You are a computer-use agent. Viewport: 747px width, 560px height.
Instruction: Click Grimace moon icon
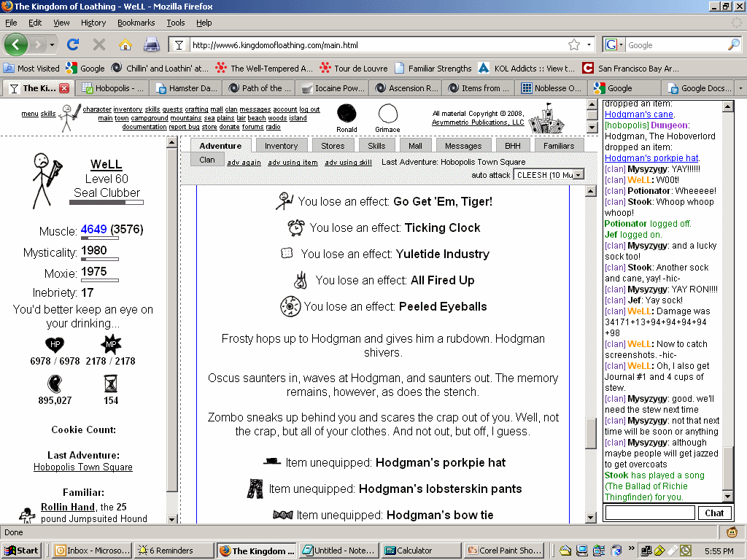[387, 113]
